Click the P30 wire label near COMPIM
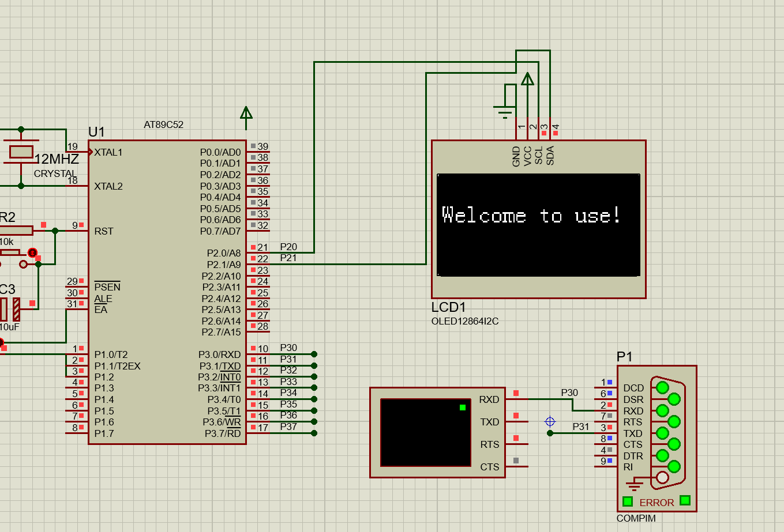 (569, 393)
